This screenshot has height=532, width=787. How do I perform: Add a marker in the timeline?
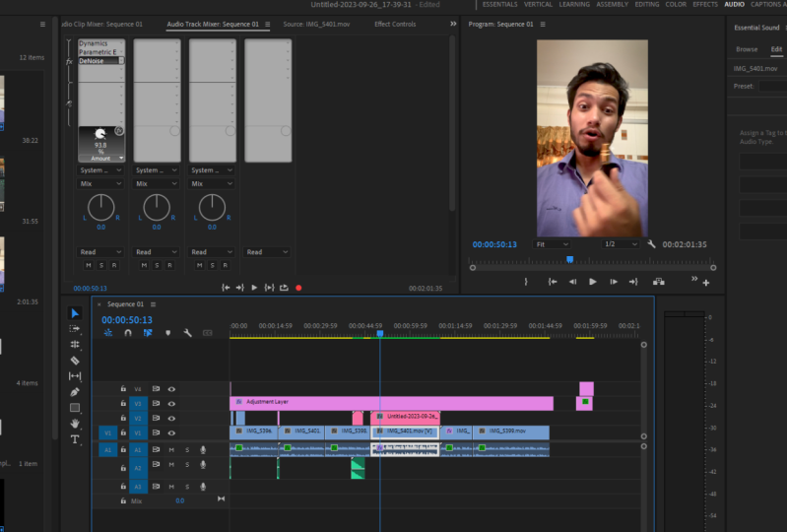168,333
